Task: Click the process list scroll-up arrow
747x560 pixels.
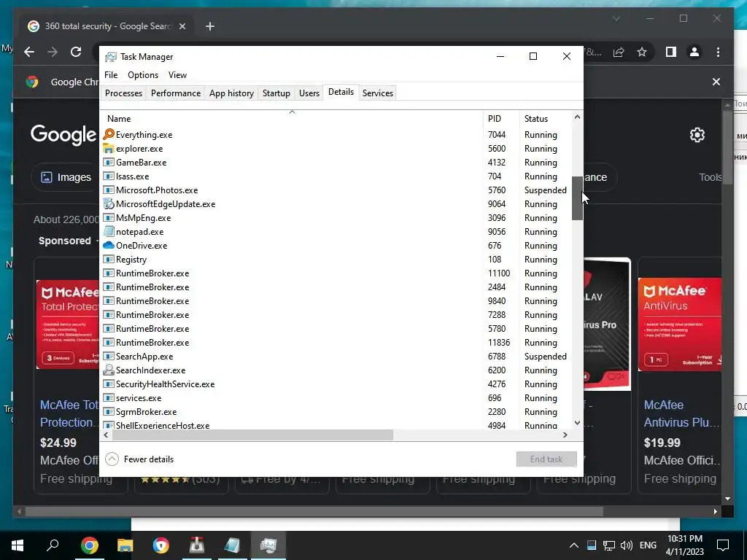Action: tap(578, 117)
